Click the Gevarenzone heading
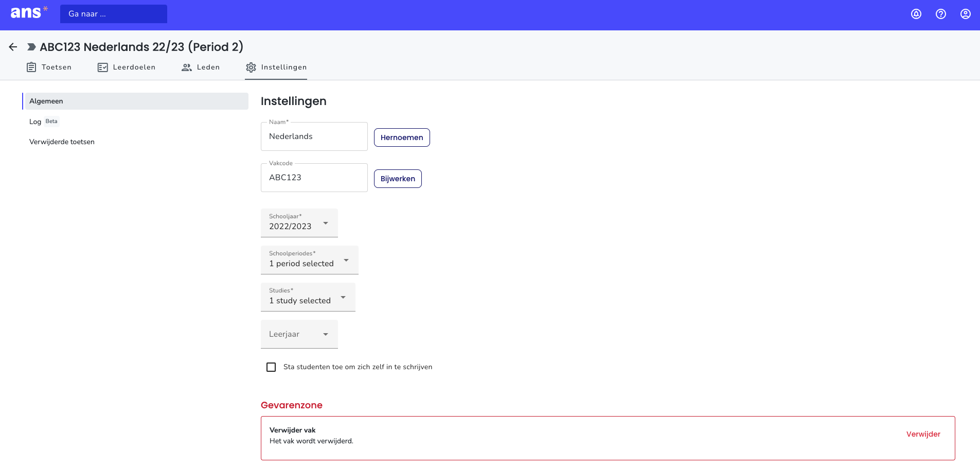Screen dimensions: 980x466 (x=292, y=405)
